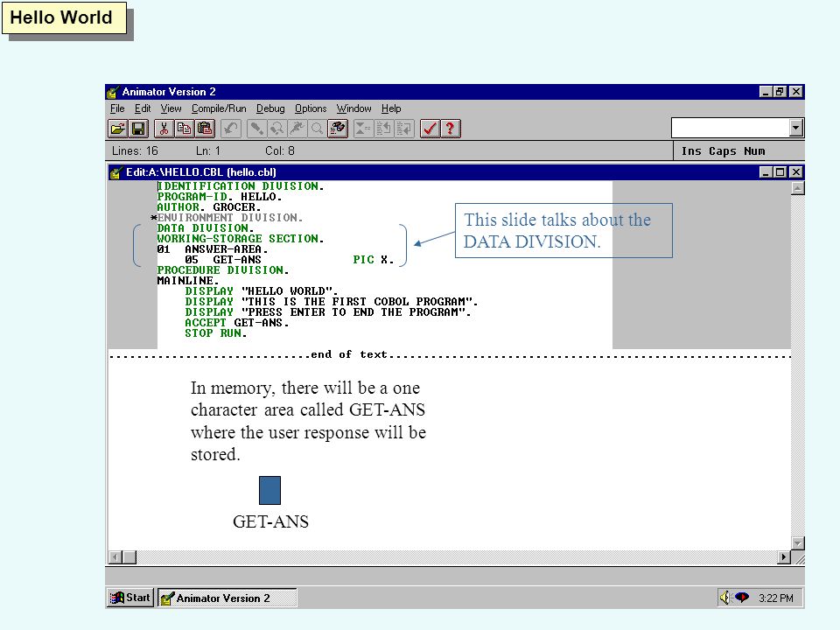Click the Col: 8 status indicator

(x=280, y=151)
